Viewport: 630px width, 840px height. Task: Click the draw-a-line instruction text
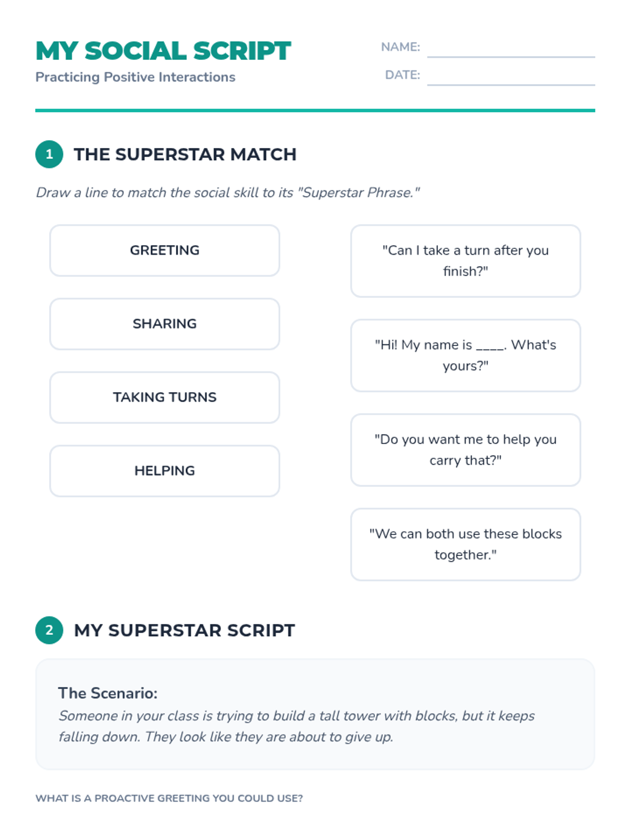coord(228,193)
